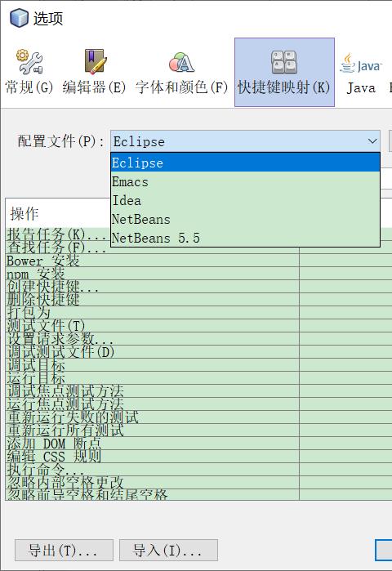
Task: Choose Emacs in the profile list
Action: 245,181
